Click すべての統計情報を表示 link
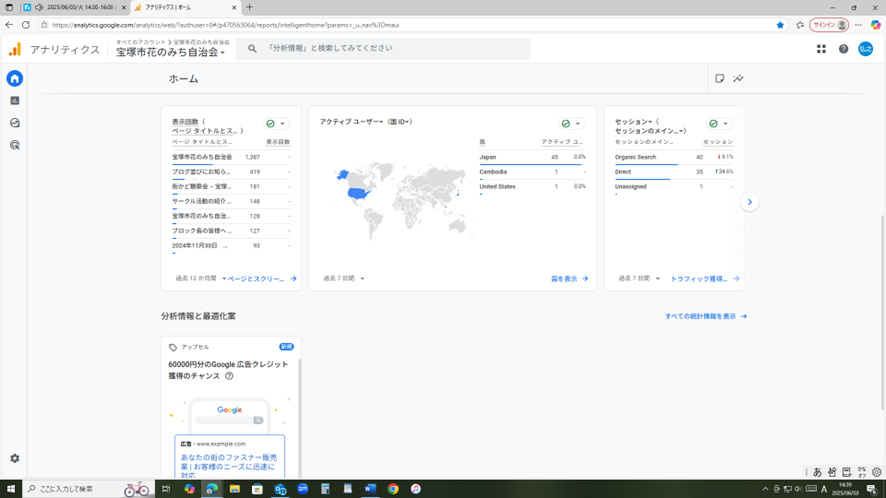 click(706, 317)
